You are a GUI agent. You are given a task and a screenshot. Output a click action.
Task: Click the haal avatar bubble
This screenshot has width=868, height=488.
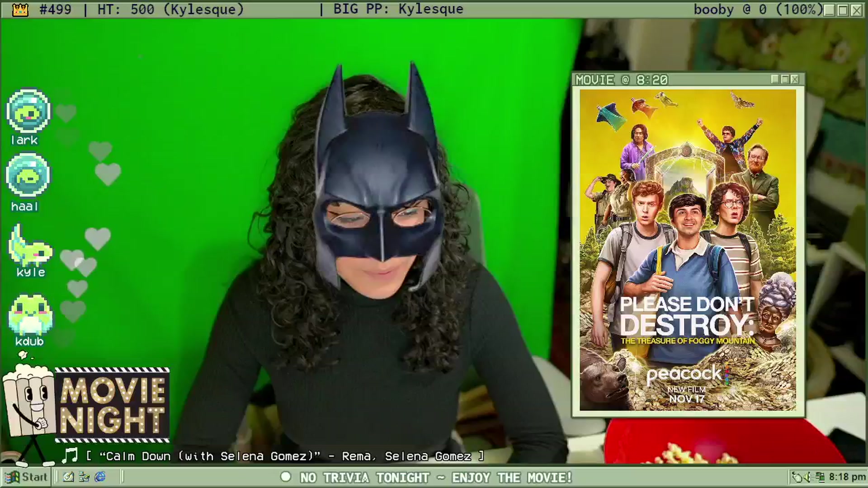[28, 176]
